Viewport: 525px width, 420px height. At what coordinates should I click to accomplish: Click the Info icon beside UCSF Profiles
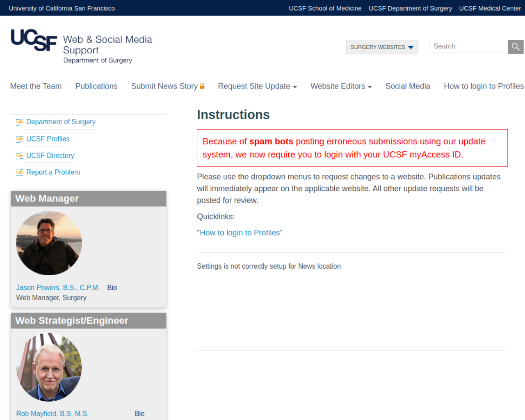point(20,139)
